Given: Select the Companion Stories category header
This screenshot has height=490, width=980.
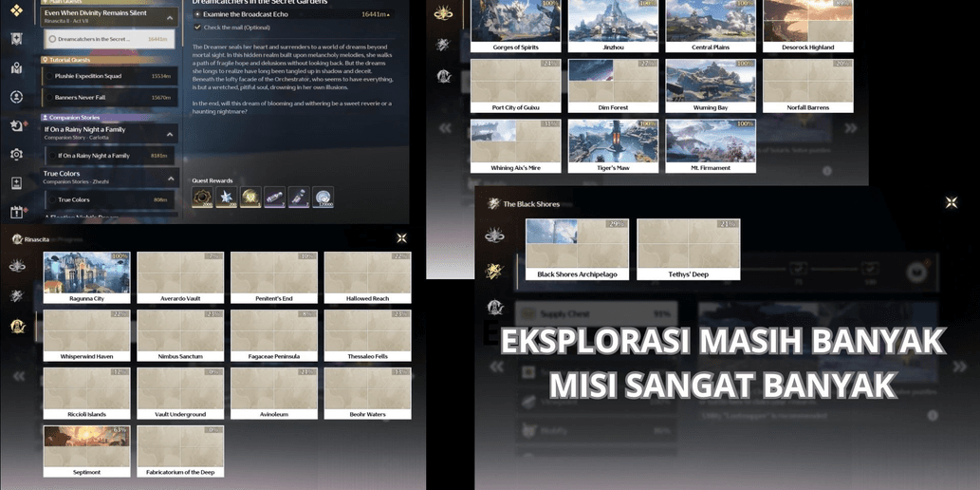Looking at the screenshot, I should [x=109, y=117].
